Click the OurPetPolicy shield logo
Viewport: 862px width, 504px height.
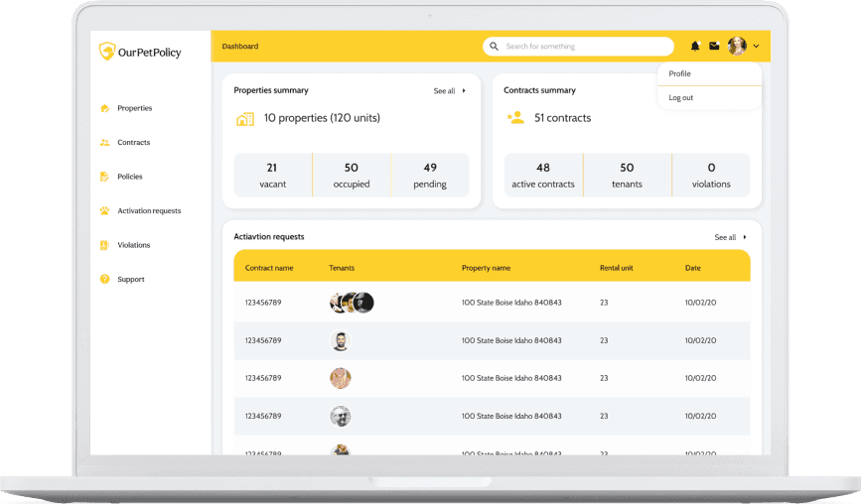106,51
